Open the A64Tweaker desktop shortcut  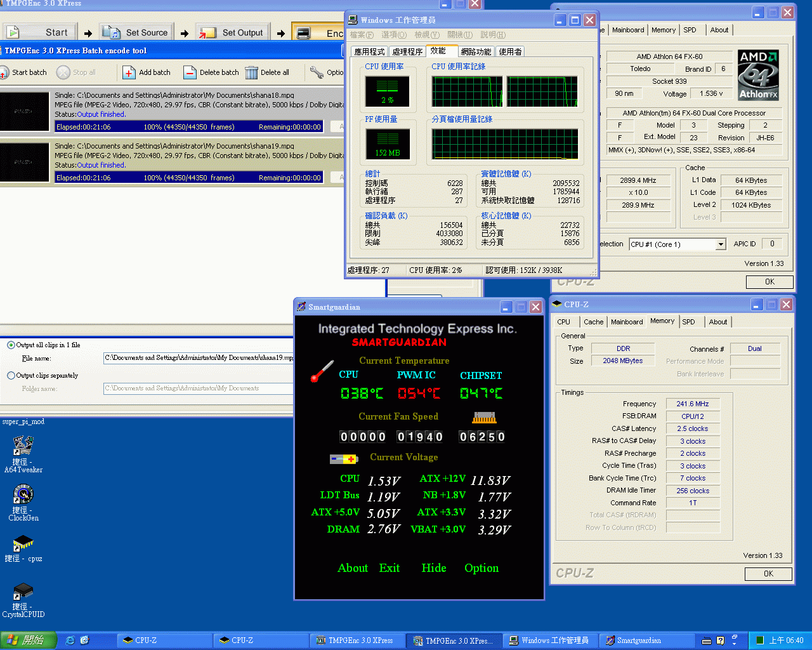pos(23,446)
